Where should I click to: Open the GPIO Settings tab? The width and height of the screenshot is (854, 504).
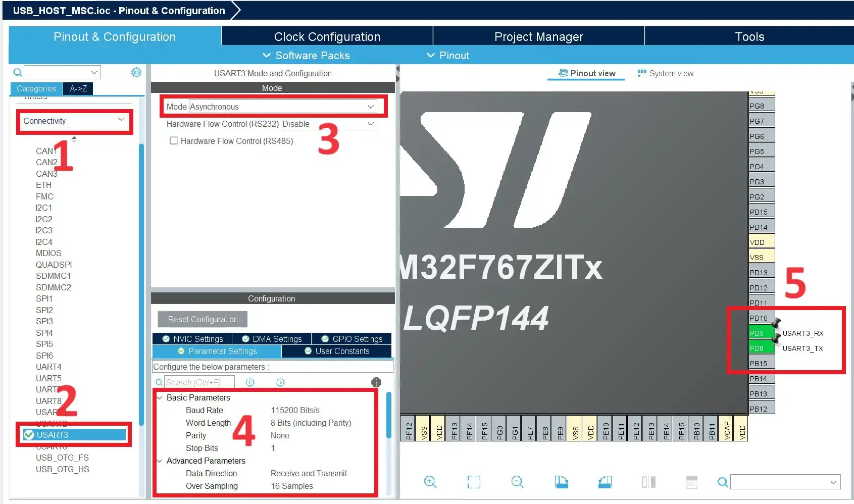(x=352, y=339)
